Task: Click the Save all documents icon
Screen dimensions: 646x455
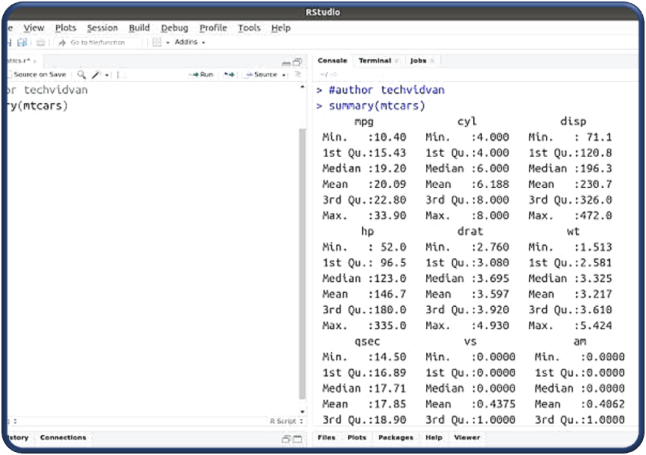Action: tap(22, 42)
